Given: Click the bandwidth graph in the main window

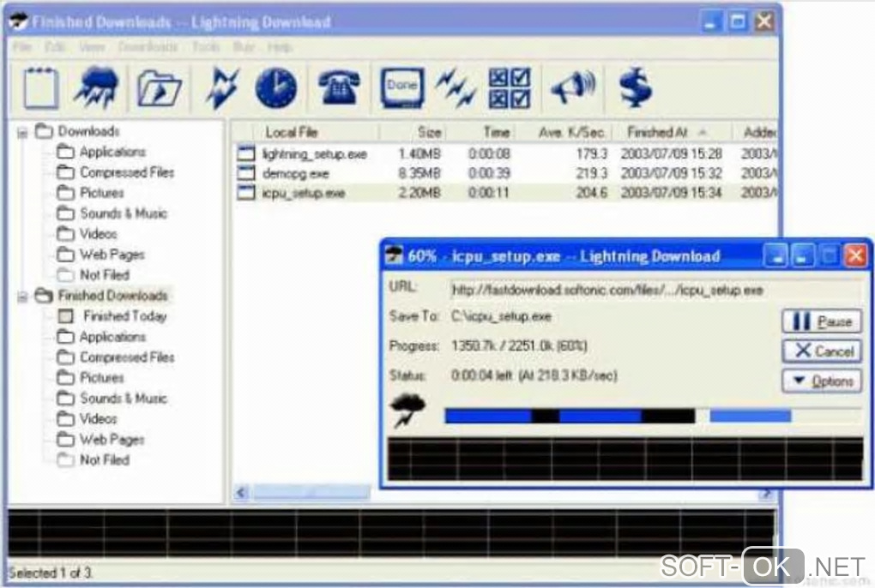Looking at the screenshot, I should 391,531.
